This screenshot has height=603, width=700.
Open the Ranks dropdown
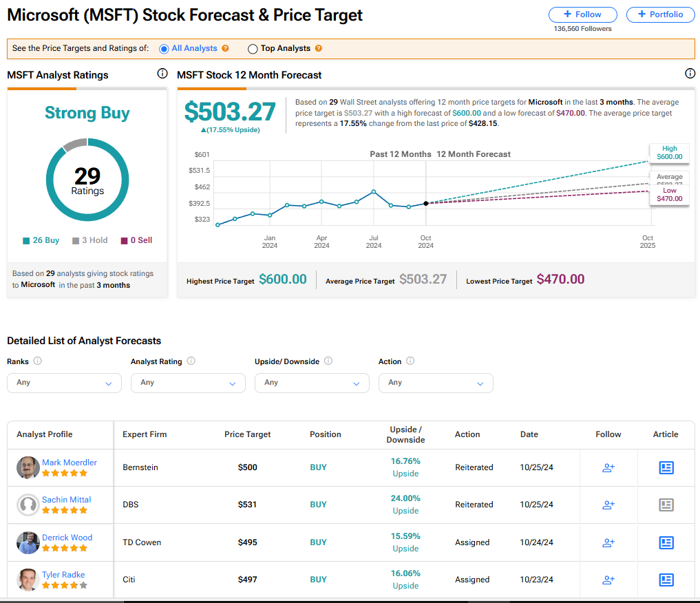tap(64, 383)
